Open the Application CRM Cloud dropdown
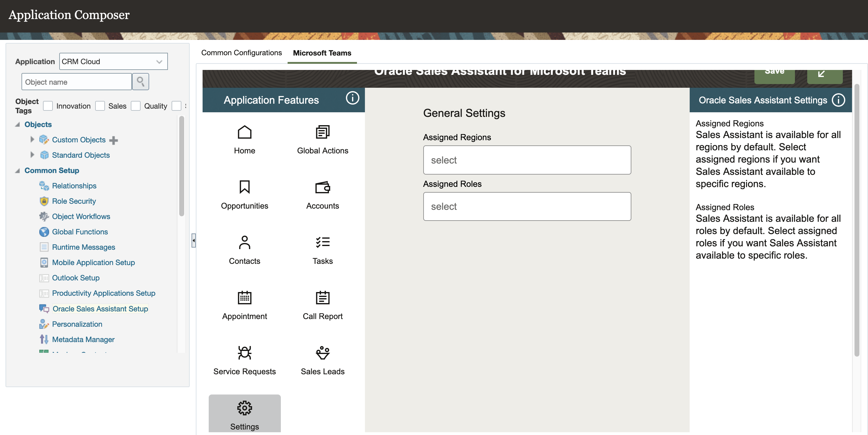Screen dimensions: 868x435 114,61
